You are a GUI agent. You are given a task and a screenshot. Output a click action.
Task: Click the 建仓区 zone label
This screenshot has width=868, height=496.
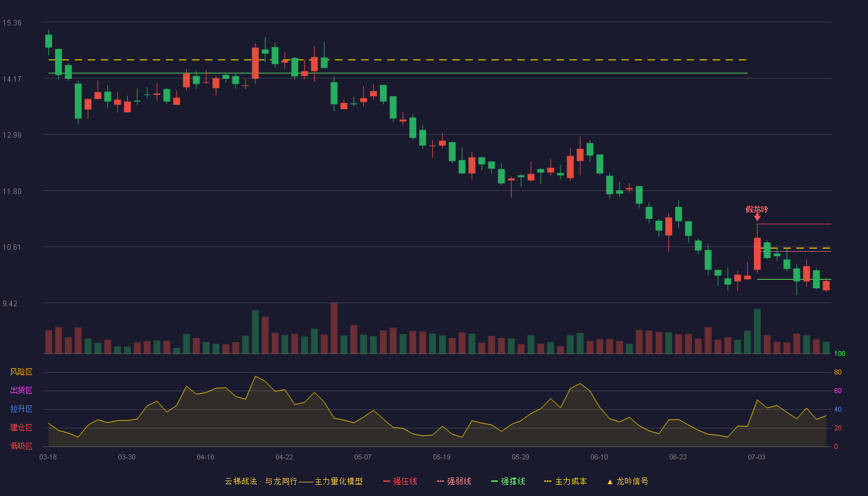click(21, 428)
